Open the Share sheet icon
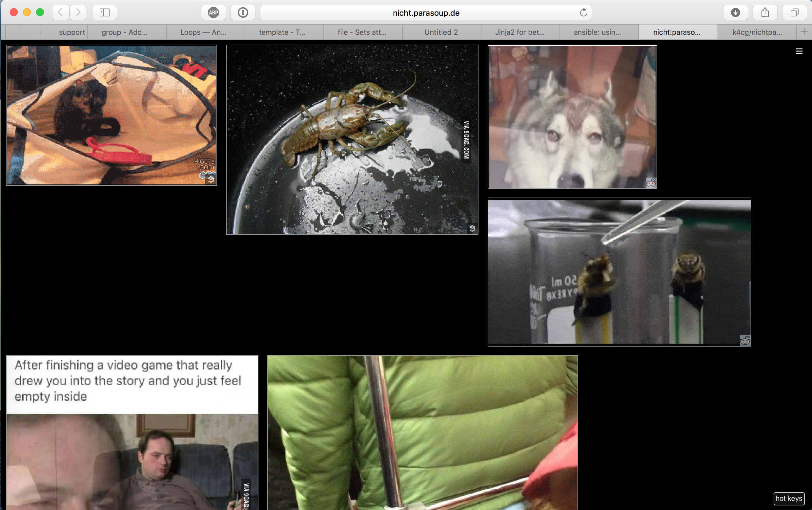812x510 pixels. [765, 13]
